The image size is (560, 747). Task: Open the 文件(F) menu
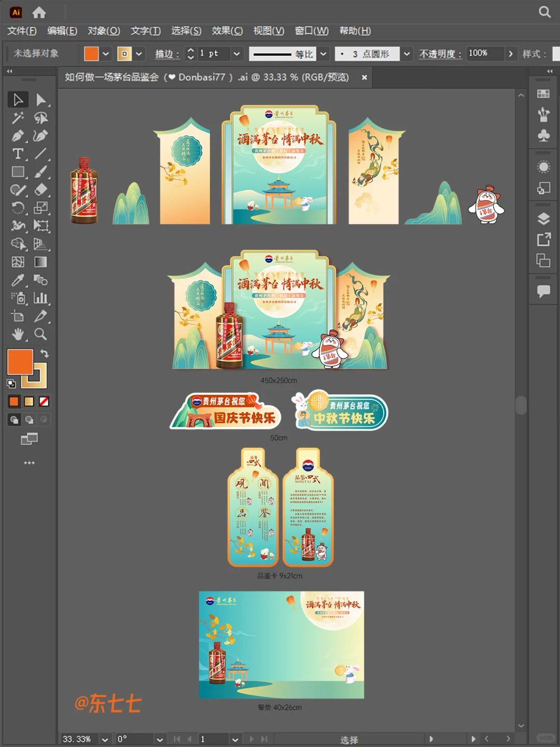coord(22,31)
